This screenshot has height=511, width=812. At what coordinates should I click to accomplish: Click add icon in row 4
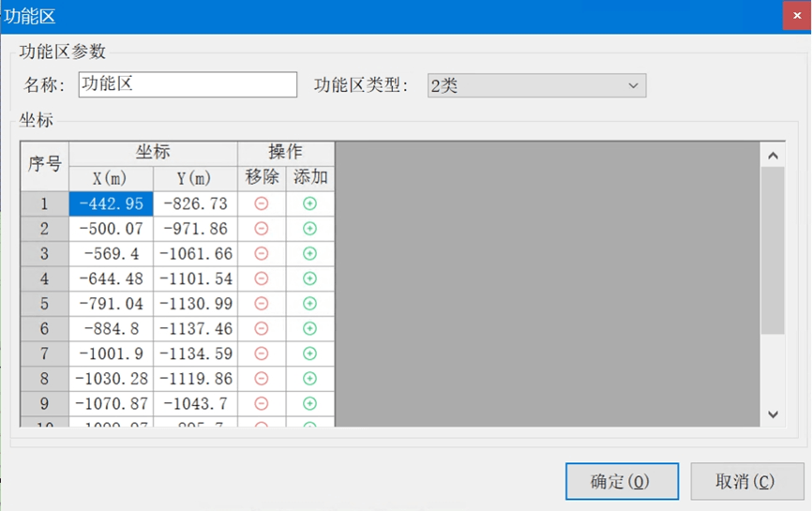click(x=309, y=278)
